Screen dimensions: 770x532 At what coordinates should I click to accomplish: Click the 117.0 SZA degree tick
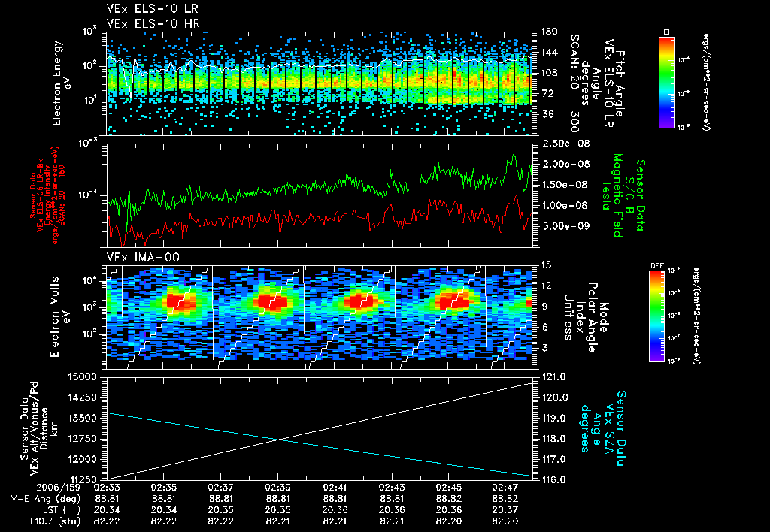pyautogui.click(x=554, y=459)
